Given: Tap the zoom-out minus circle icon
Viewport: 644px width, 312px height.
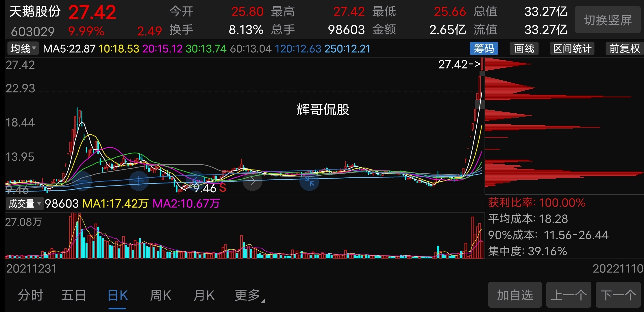Looking at the screenshot, I should coord(82,181).
